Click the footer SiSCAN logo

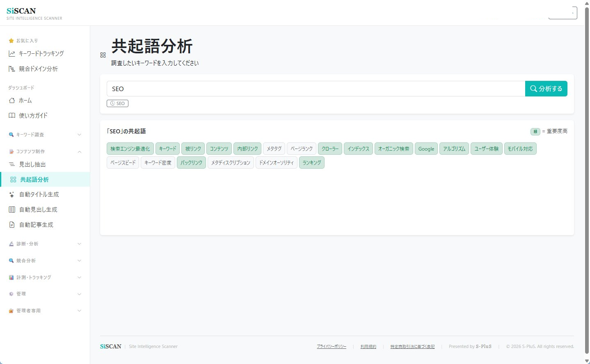[111, 347]
